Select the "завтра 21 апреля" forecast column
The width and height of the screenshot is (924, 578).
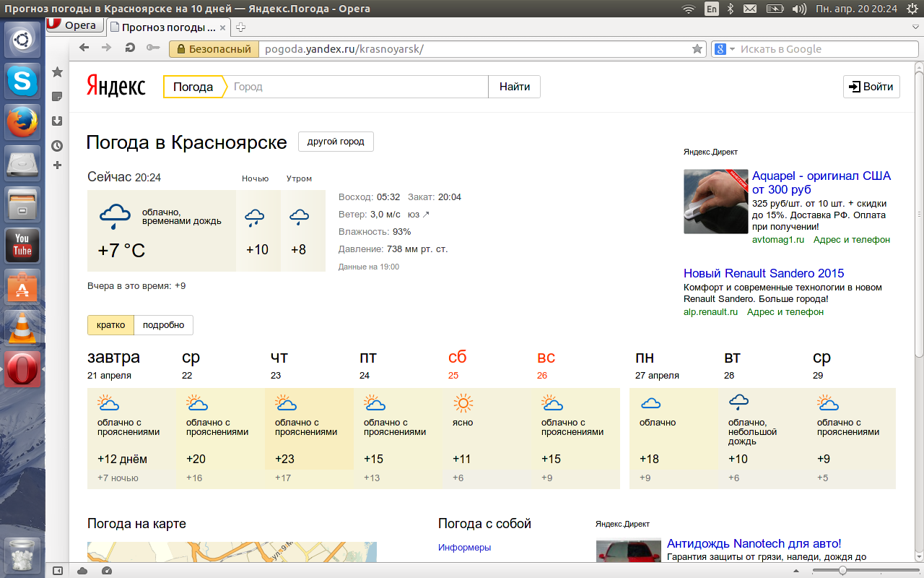(131, 418)
